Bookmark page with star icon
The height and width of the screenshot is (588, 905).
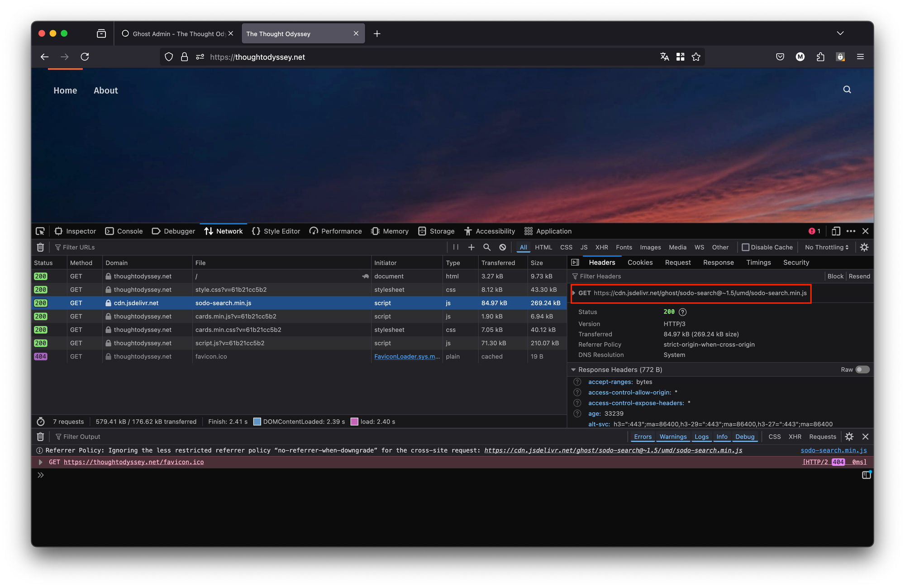click(696, 57)
